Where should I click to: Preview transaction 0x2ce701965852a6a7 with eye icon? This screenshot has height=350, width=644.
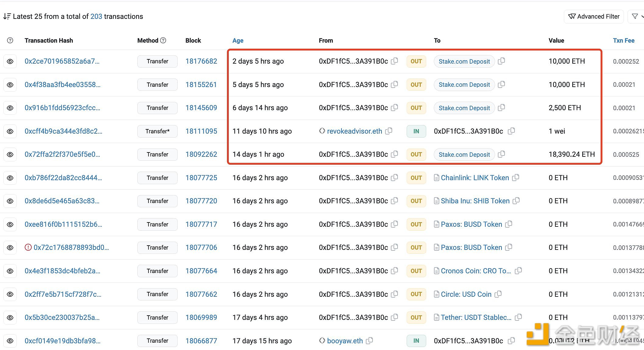tap(10, 61)
